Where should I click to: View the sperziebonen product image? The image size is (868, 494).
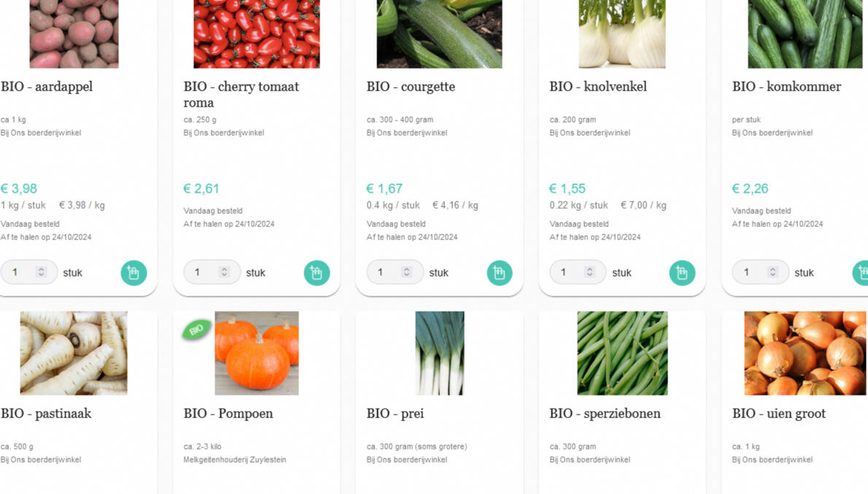click(x=622, y=353)
